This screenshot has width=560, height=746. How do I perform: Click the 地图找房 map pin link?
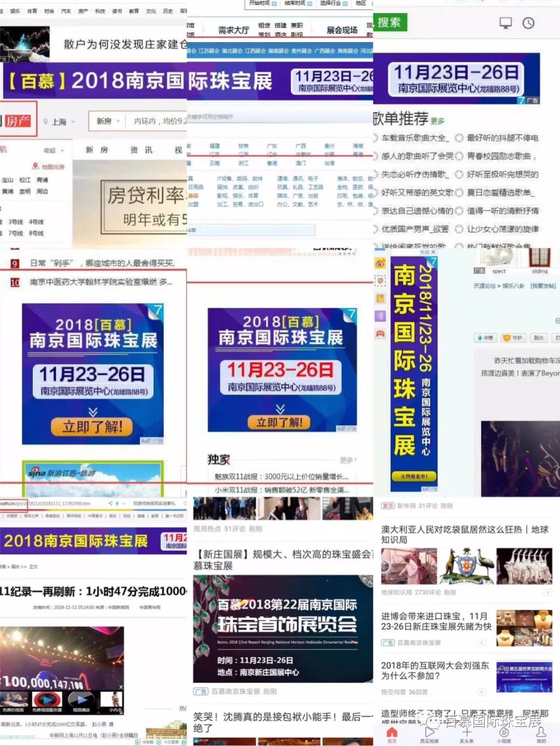(48, 167)
